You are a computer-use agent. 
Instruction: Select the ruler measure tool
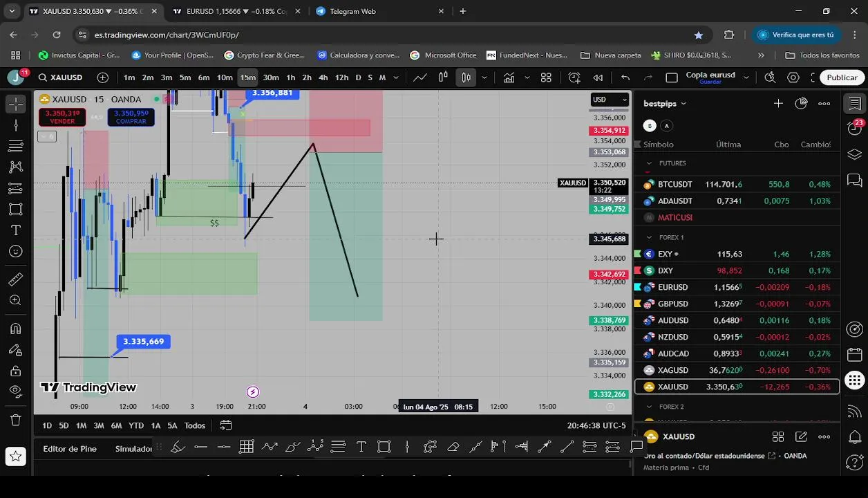point(16,279)
